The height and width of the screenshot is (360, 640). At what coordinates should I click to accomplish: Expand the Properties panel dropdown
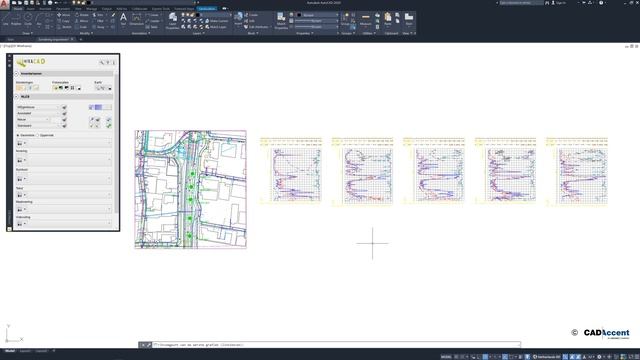(305, 33)
